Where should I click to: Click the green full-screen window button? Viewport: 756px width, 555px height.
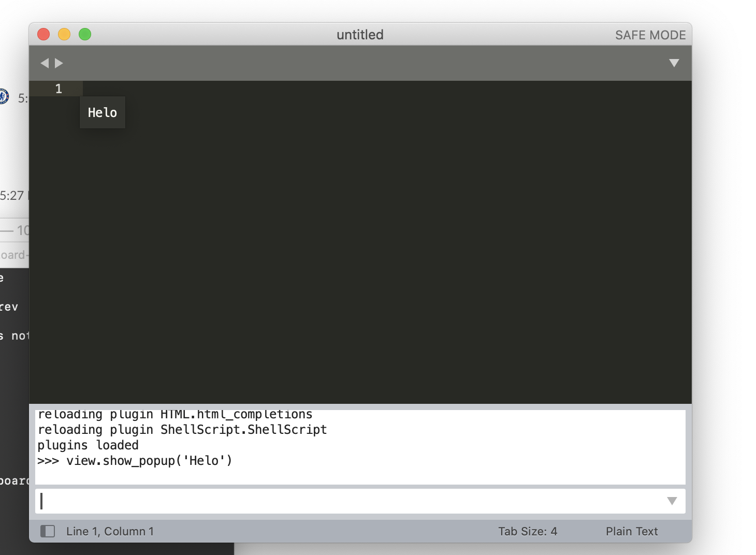85,34
